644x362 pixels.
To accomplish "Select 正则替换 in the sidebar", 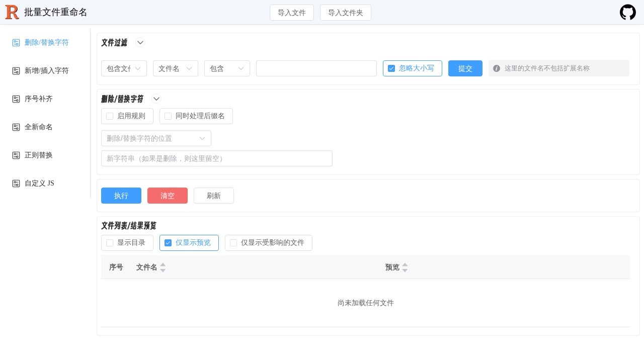I will [x=39, y=155].
